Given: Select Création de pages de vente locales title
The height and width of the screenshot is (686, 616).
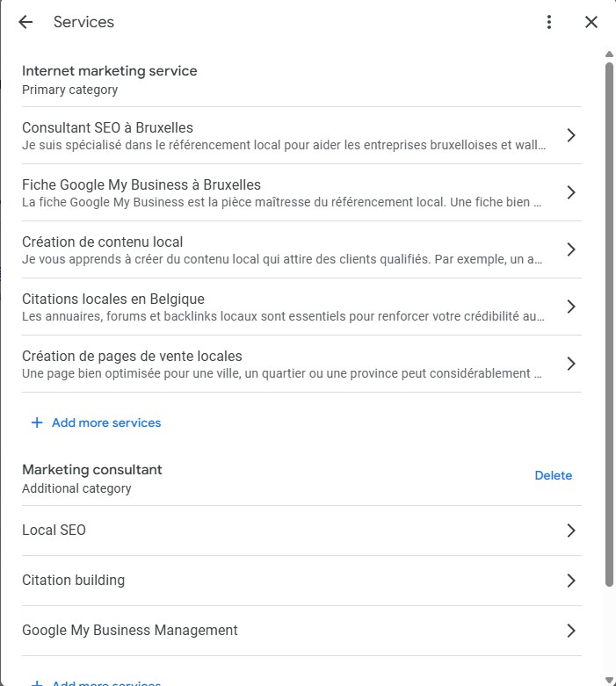Looking at the screenshot, I should (x=132, y=356).
